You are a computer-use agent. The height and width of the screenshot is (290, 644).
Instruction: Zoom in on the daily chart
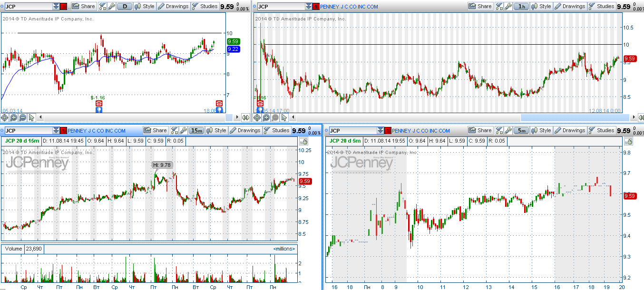tap(14, 117)
